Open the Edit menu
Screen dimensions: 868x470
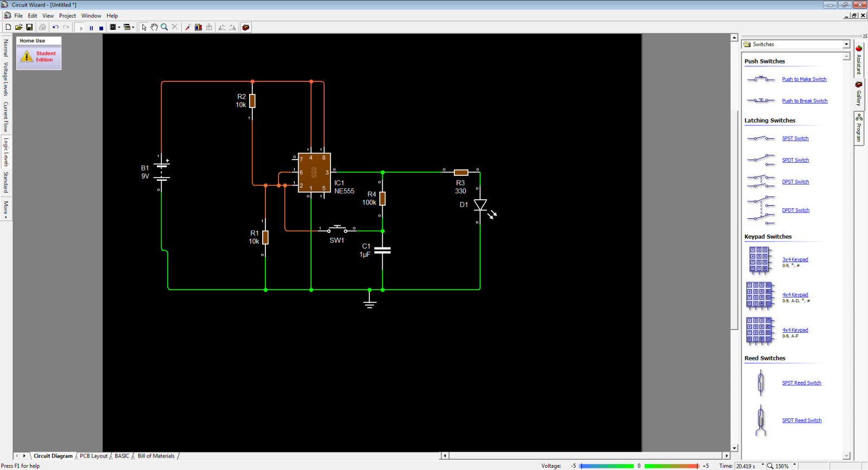point(33,16)
